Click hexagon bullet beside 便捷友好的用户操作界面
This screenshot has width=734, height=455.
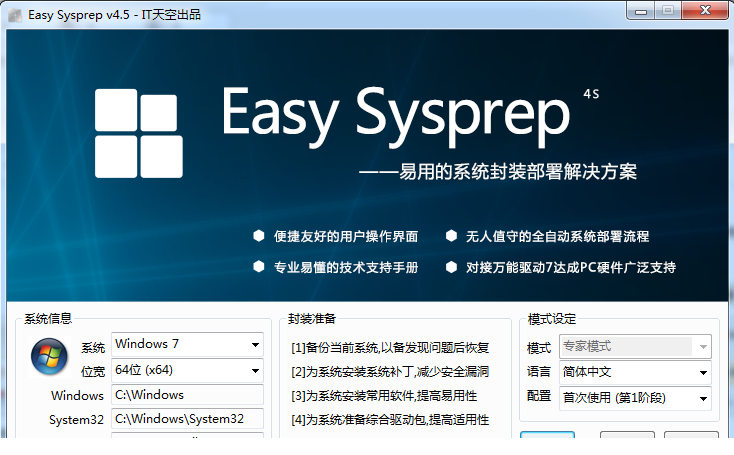(259, 237)
